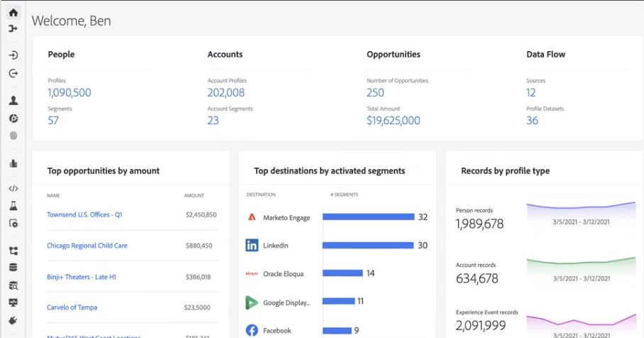
Task: Click Total Amount $19,625,000 value
Action: pos(393,121)
